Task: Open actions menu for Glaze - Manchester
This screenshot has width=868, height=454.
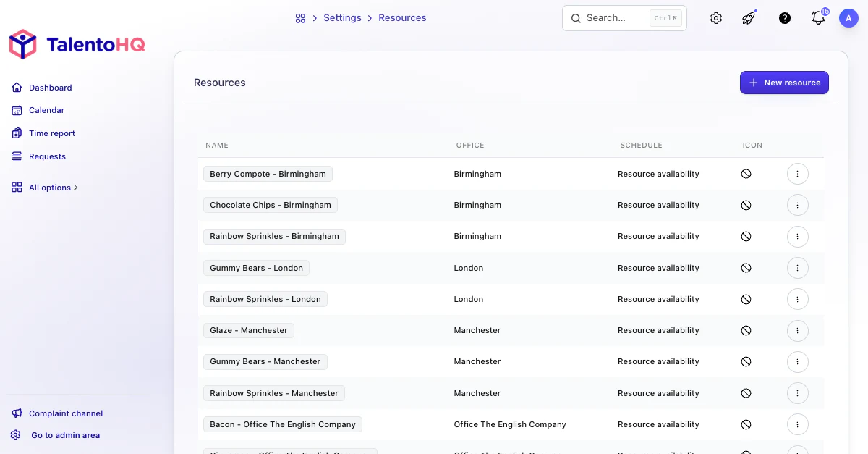Action: coord(798,330)
